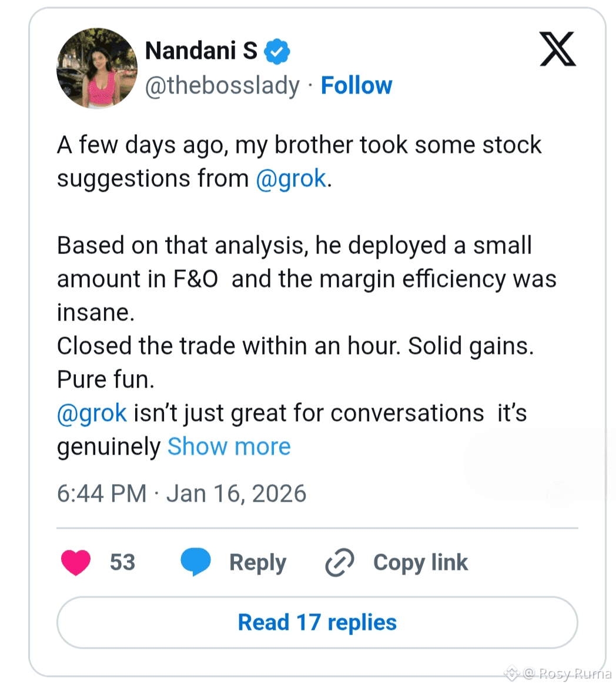Click the blue reply speech bubble icon
Viewport: 616px width, 688px height.
[x=196, y=562]
